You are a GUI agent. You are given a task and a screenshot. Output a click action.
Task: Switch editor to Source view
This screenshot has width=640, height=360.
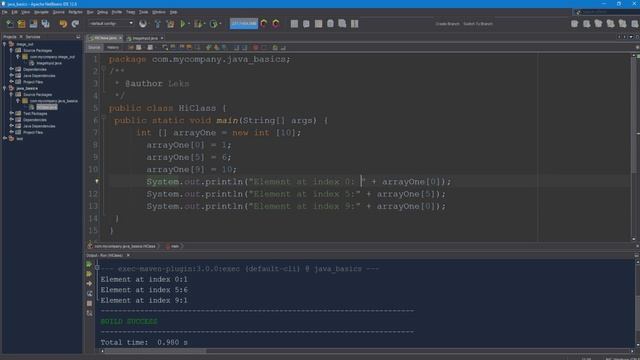click(x=94, y=47)
